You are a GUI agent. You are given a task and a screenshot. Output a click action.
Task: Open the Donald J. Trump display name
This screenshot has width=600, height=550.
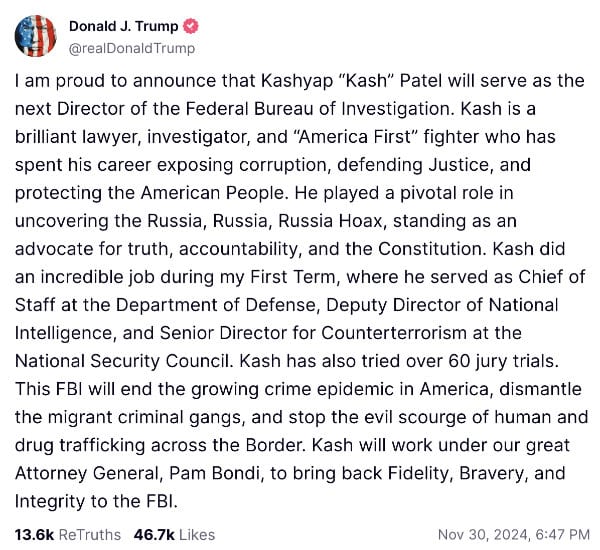click(124, 26)
